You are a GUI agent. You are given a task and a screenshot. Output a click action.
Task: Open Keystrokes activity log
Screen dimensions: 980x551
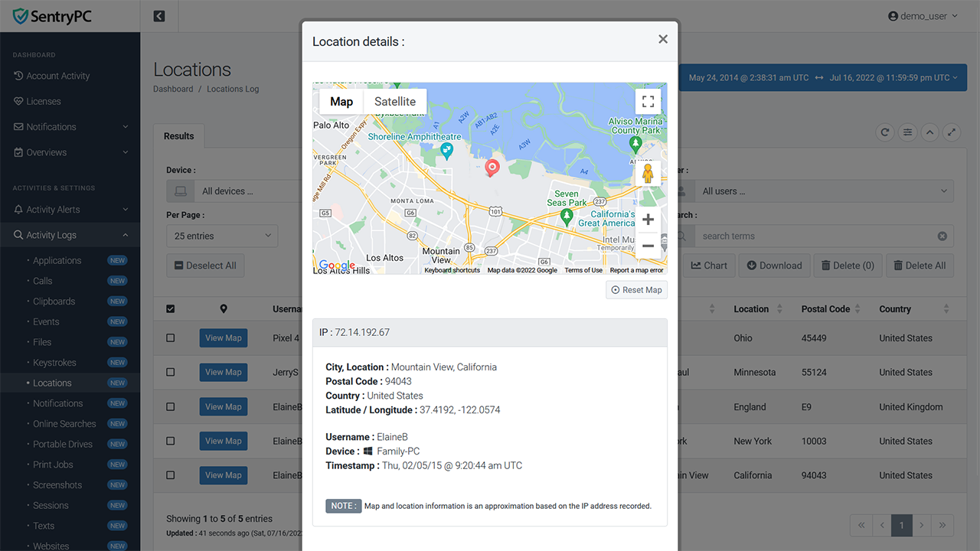click(x=70, y=363)
